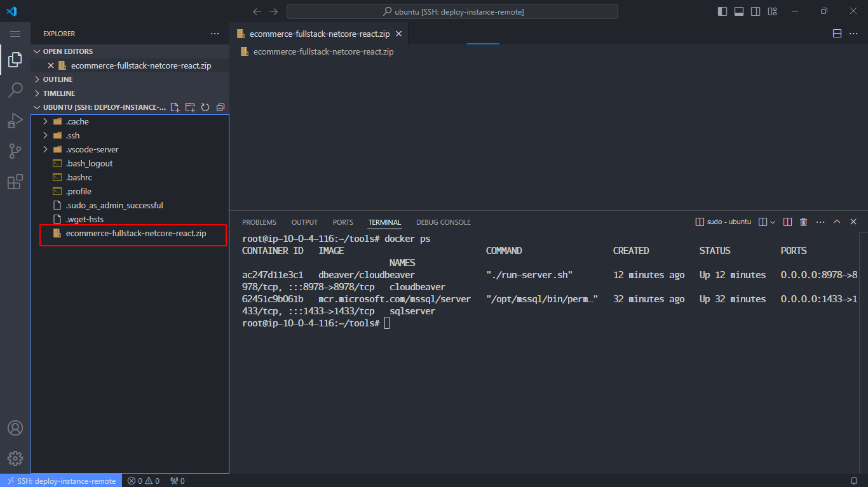The image size is (868, 487).
Task: Open the customize layout menu
Action: click(x=772, y=11)
